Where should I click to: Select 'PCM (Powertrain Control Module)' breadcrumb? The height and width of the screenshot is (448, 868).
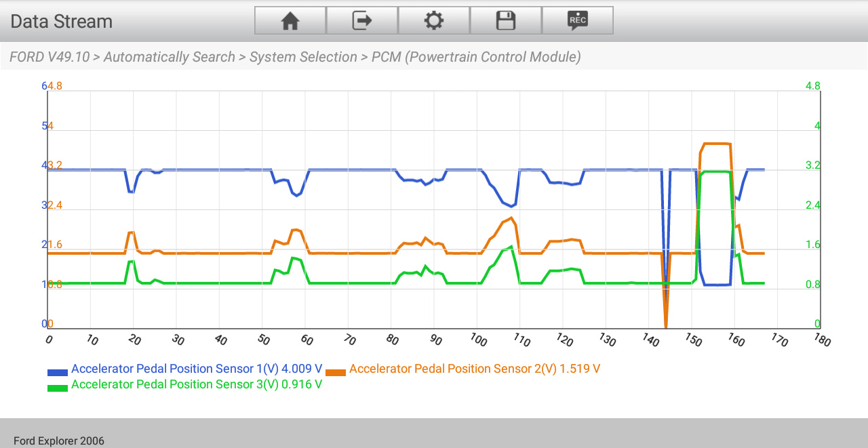click(476, 57)
